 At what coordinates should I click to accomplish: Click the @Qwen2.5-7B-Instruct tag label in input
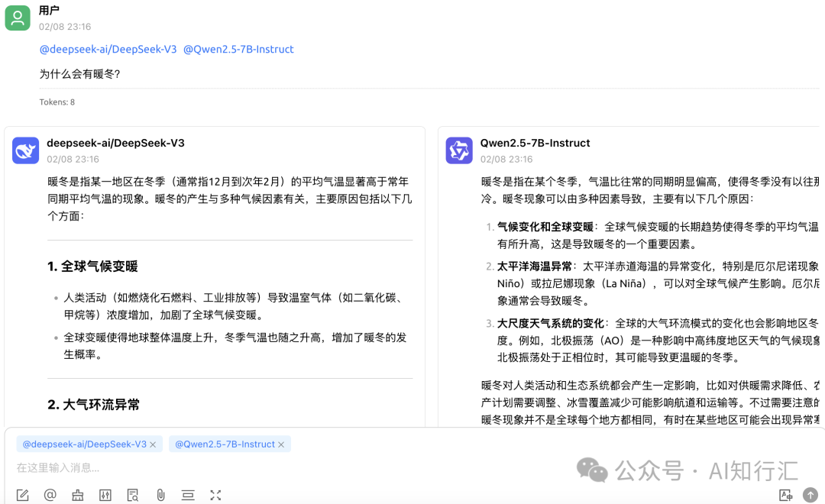pyautogui.click(x=225, y=444)
